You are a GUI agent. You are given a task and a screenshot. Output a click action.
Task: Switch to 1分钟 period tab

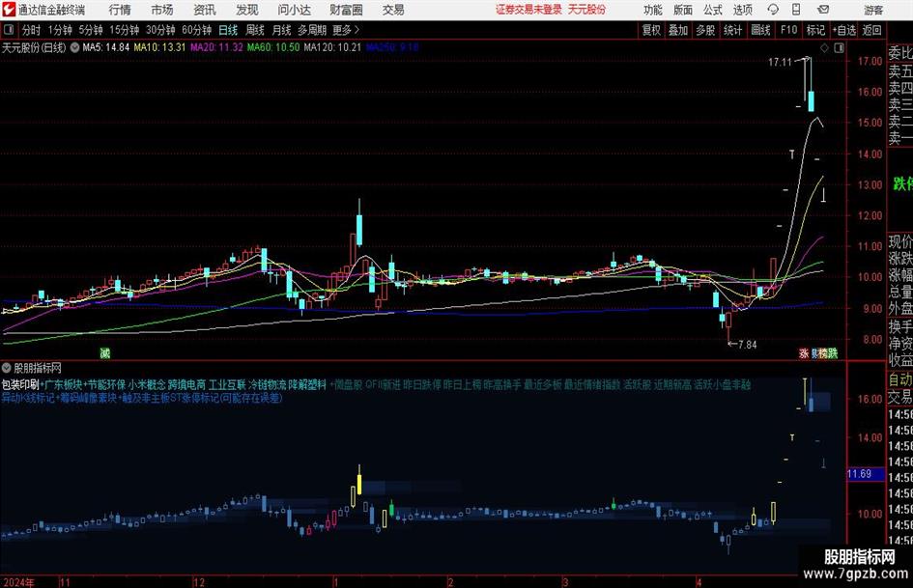[59, 30]
